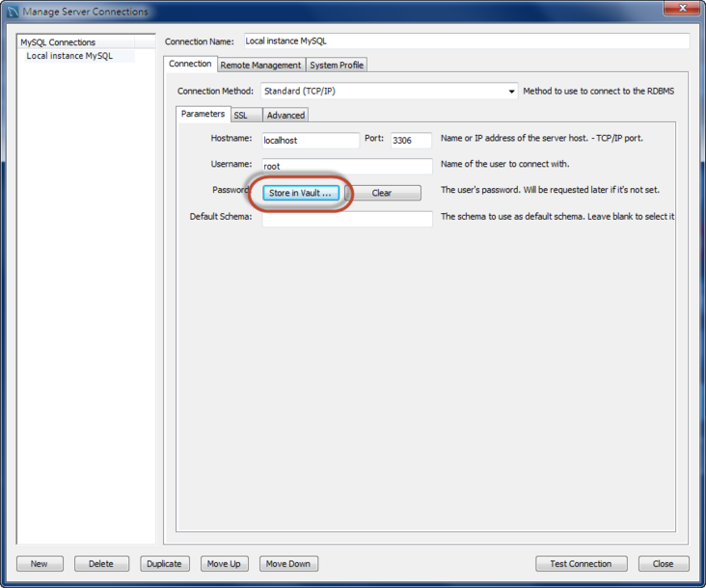706x588 pixels.
Task: Switch to the Connection tab
Action: [x=190, y=64]
